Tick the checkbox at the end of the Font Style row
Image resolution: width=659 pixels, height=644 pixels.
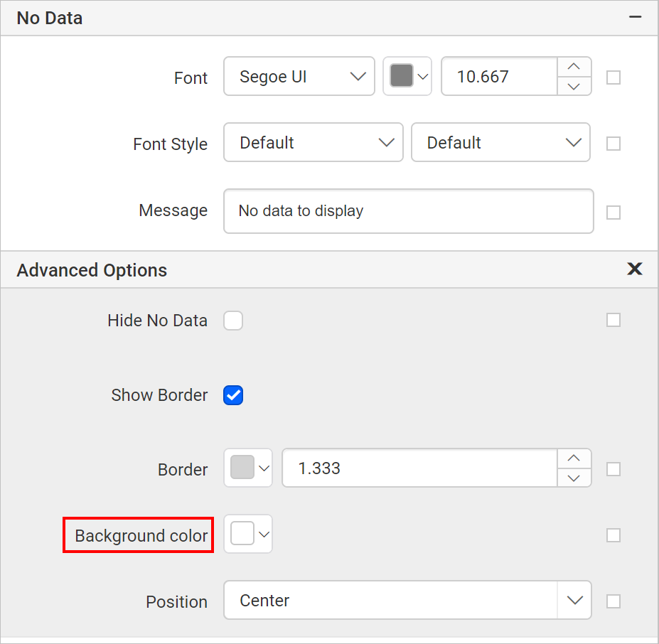click(x=614, y=144)
